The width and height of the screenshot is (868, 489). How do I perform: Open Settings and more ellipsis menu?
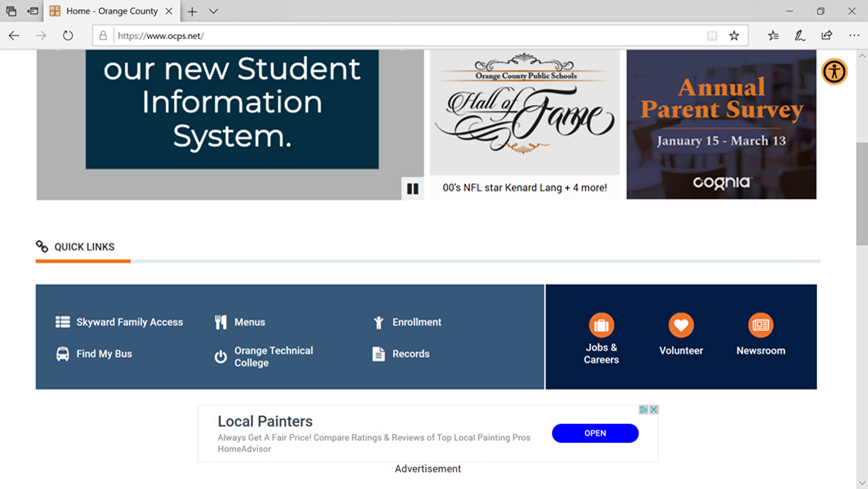pyautogui.click(x=854, y=36)
